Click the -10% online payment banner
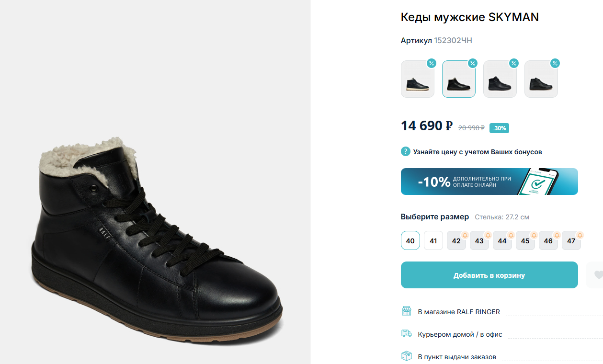This screenshot has height=364, width=603. coord(489,182)
